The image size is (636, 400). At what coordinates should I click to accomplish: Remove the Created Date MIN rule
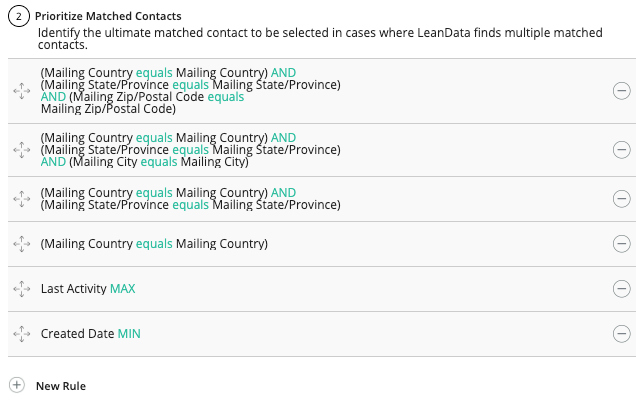(x=621, y=334)
